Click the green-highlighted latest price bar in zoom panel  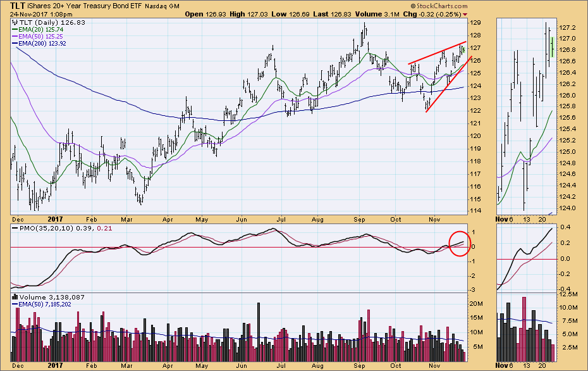(x=553, y=47)
